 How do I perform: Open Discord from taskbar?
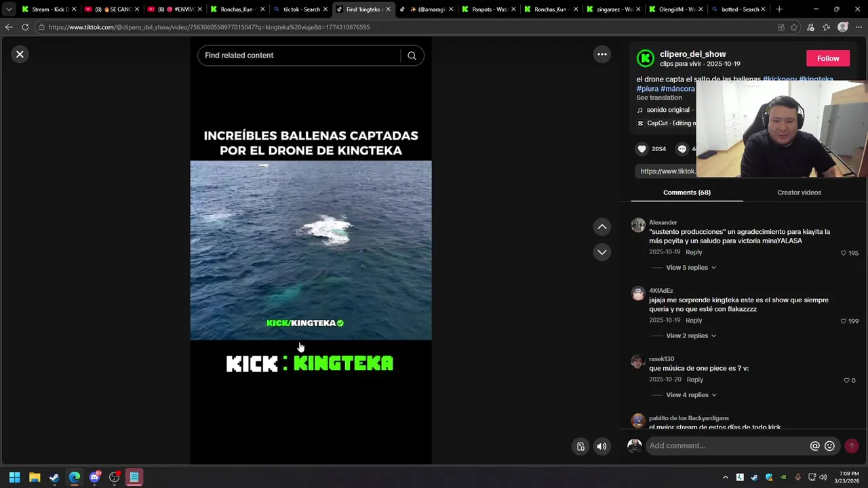(94, 477)
